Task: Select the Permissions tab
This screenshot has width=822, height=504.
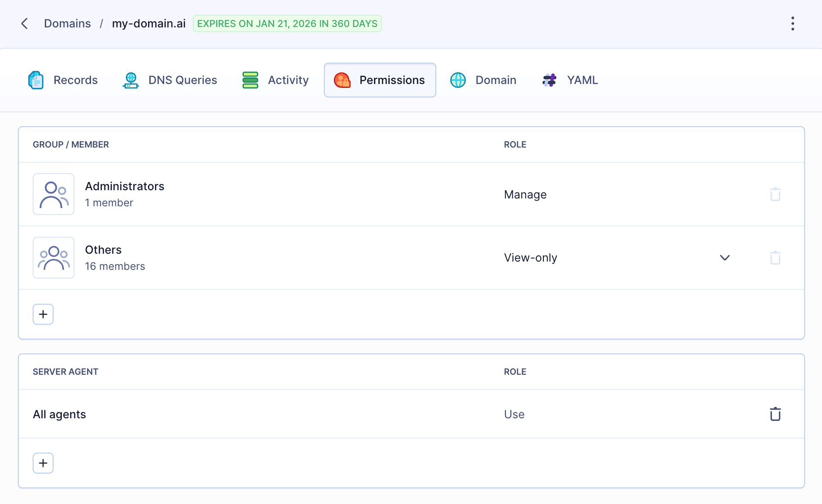Action: 380,80
